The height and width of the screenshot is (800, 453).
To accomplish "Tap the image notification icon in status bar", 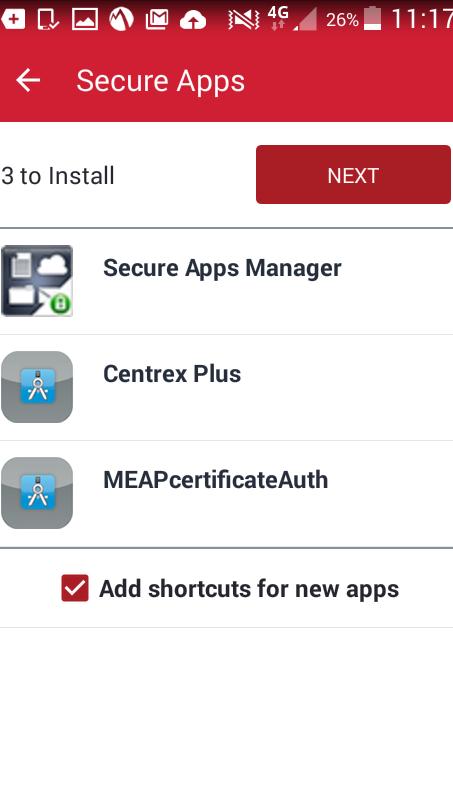I will coord(85,19).
